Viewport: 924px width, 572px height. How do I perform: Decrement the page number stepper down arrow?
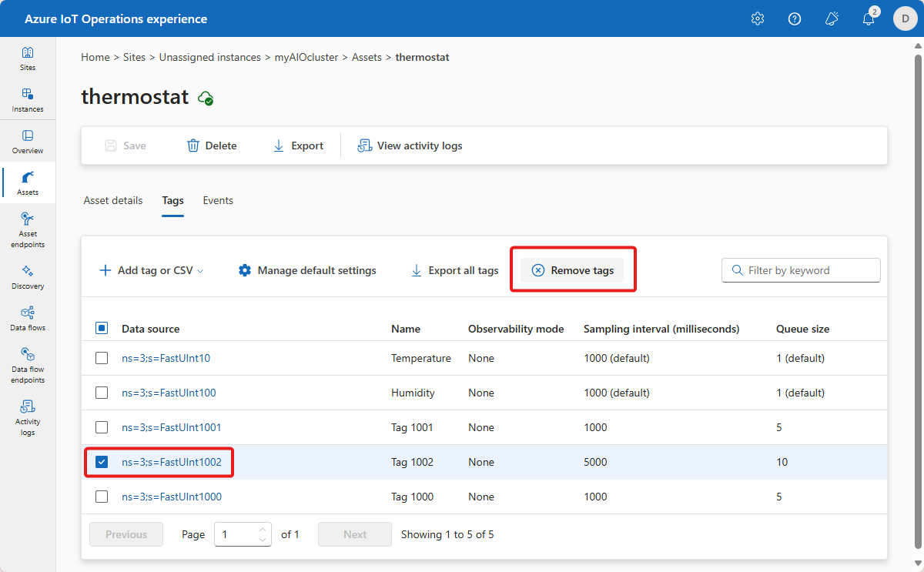[x=263, y=540]
